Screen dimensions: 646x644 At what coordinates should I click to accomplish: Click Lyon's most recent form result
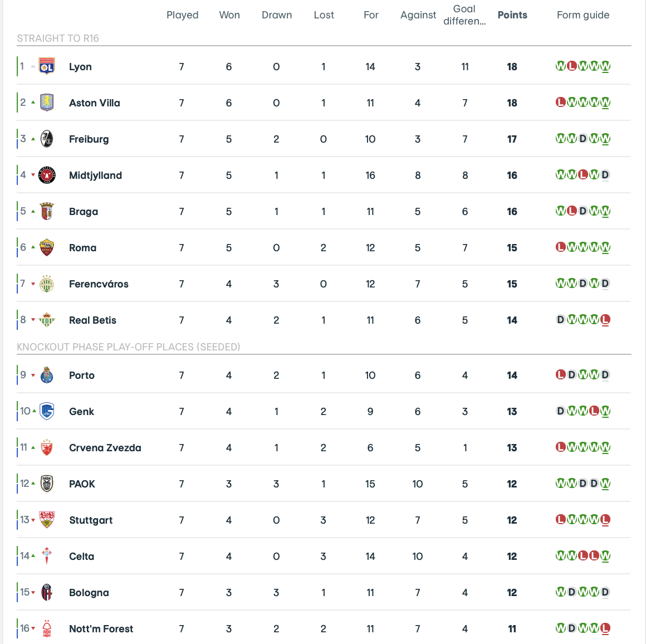tap(605, 66)
